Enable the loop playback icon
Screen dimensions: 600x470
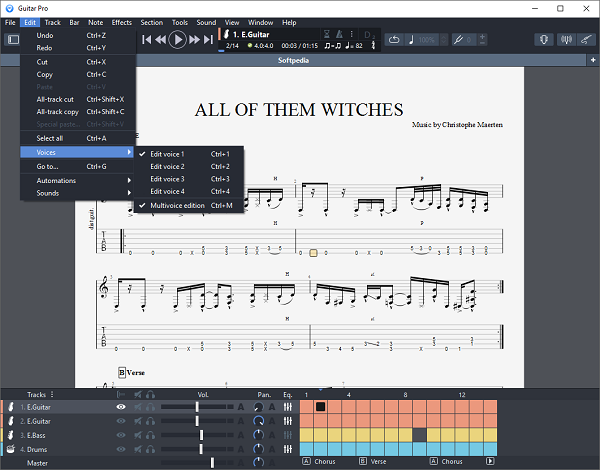[393, 39]
